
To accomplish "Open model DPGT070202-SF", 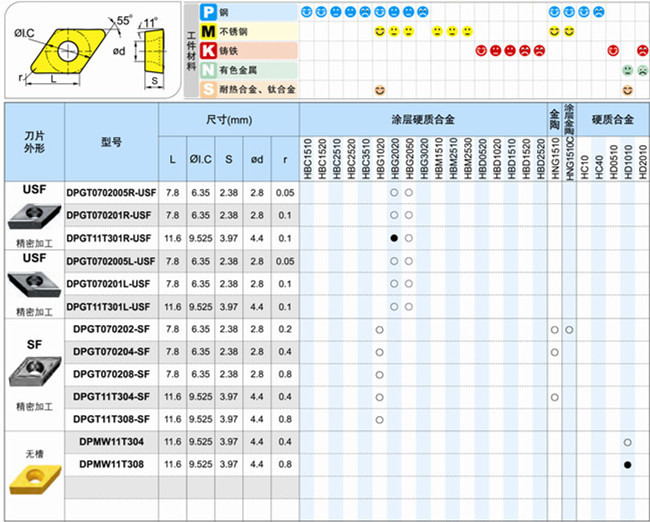I will 111,329.
